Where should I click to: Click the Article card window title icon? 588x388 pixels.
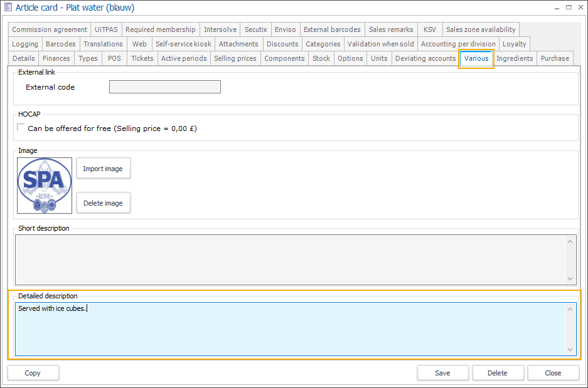[x=8, y=8]
